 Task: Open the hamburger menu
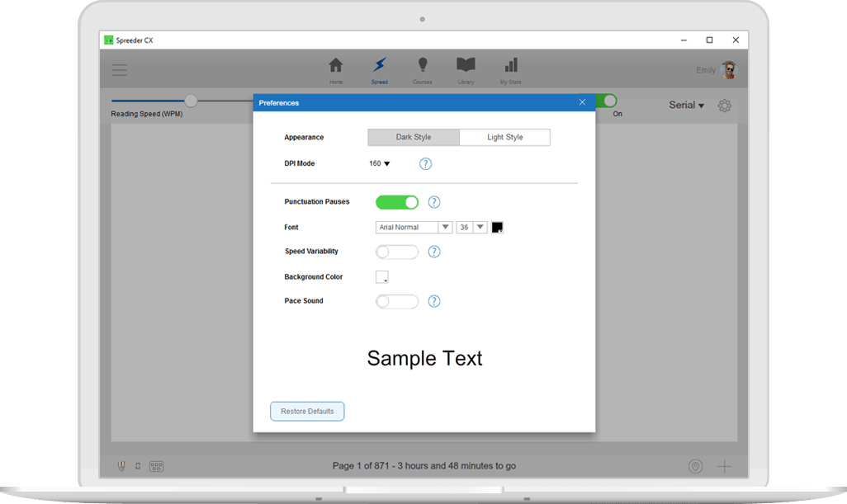tap(120, 70)
